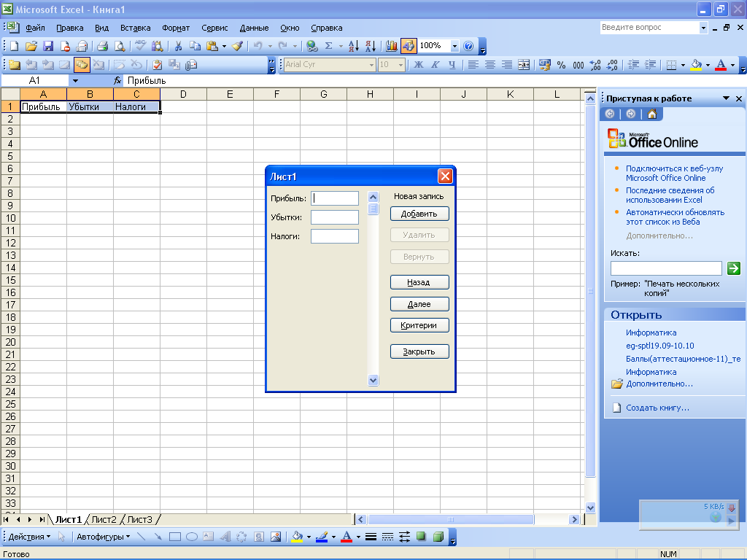
Task: Cut selection with the scissors icon
Action: click(x=178, y=46)
